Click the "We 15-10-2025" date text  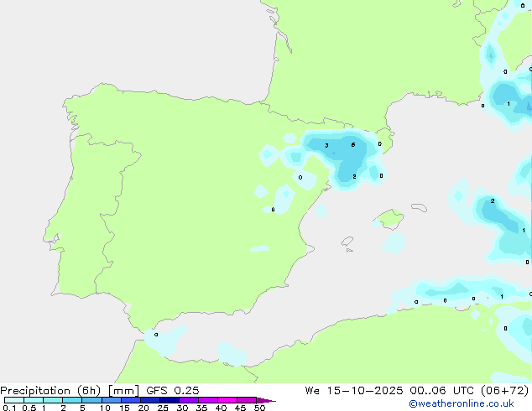click(x=354, y=391)
